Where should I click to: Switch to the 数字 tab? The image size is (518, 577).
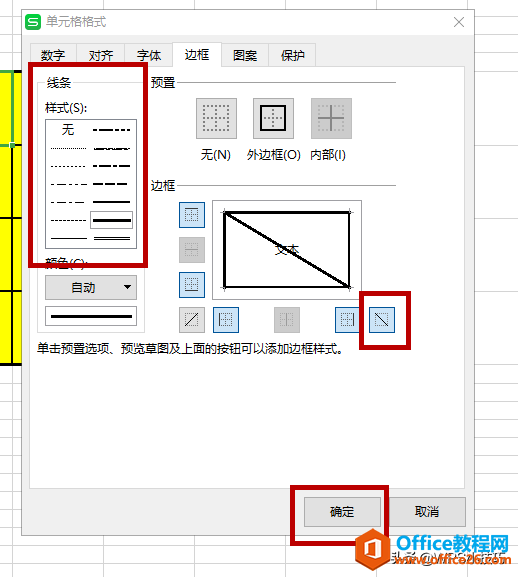53,55
